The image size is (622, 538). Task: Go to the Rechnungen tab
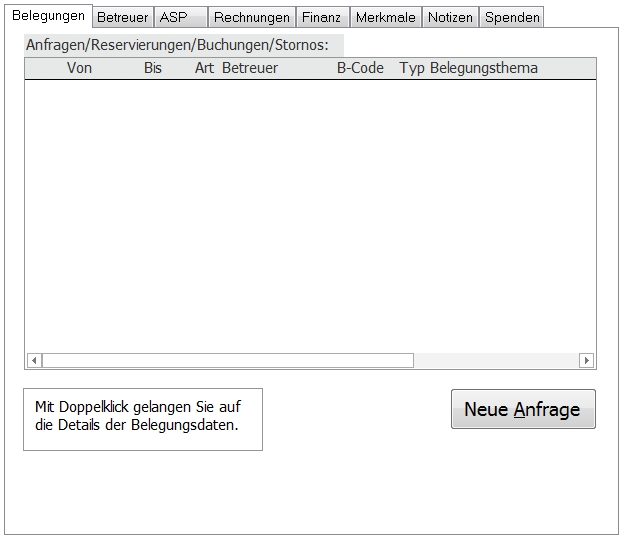click(252, 17)
